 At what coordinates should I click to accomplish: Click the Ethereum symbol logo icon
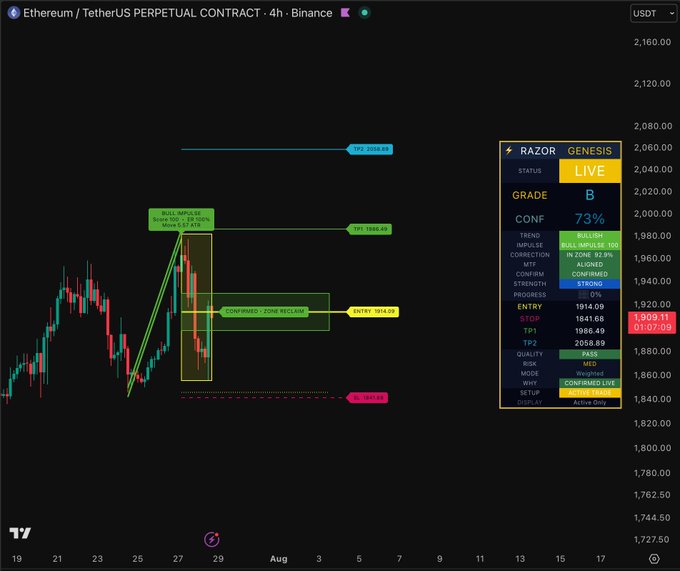coord(13,13)
